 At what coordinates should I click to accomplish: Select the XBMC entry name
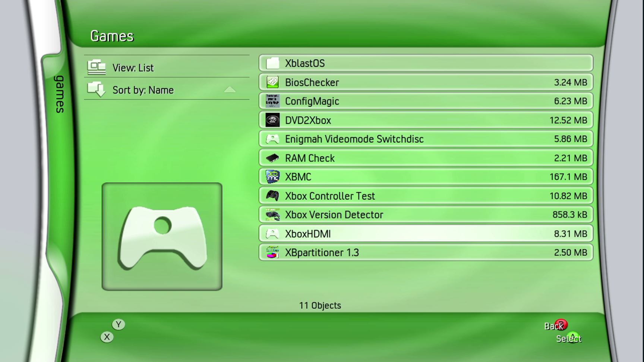(x=298, y=177)
